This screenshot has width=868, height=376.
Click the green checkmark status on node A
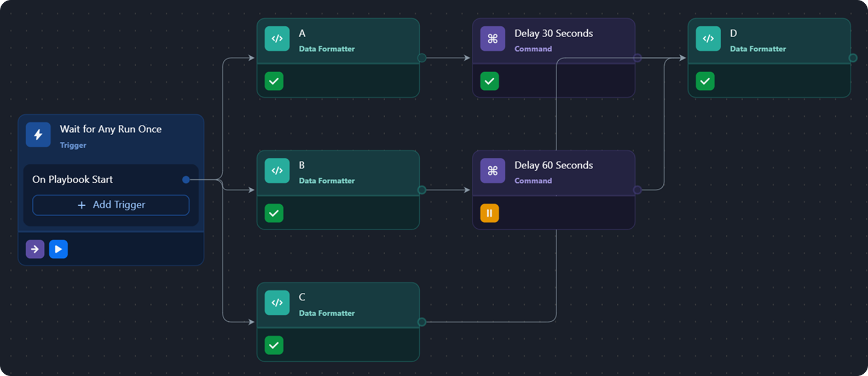(x=274, y=81)
